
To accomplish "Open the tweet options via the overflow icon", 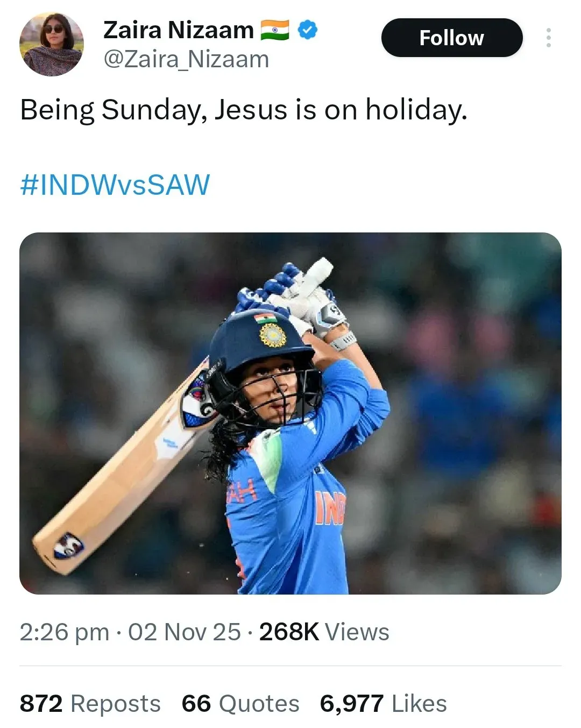I will [x=550, y=37].
